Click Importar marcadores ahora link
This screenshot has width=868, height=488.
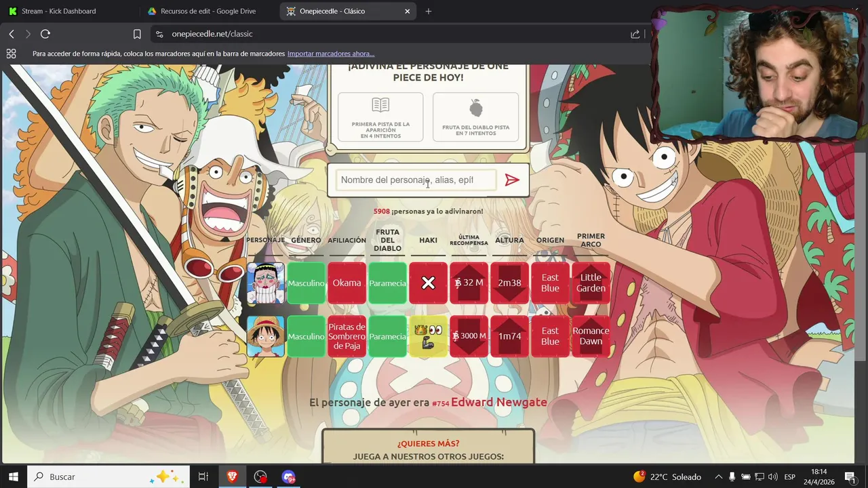point(331,54)
